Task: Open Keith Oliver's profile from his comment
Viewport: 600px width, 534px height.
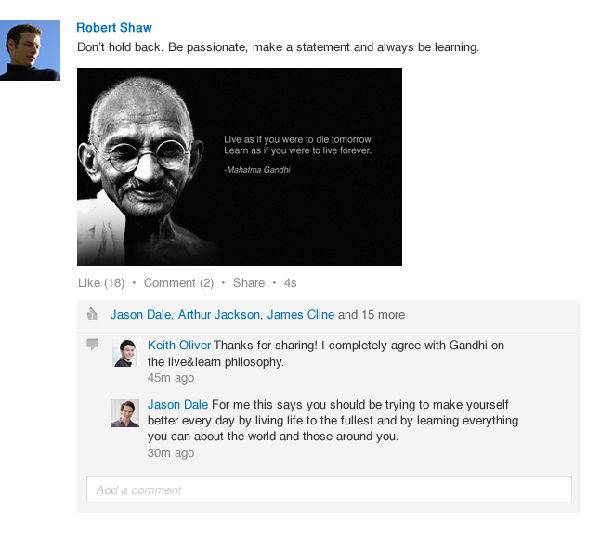Action: pos(179,346)
